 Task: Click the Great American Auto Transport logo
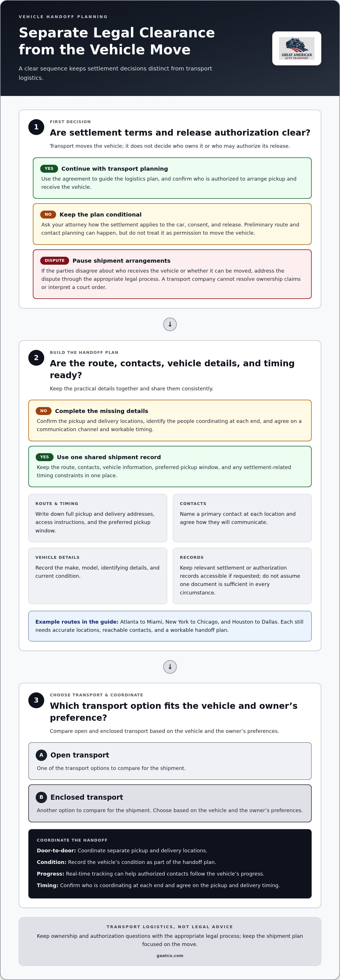297,48
